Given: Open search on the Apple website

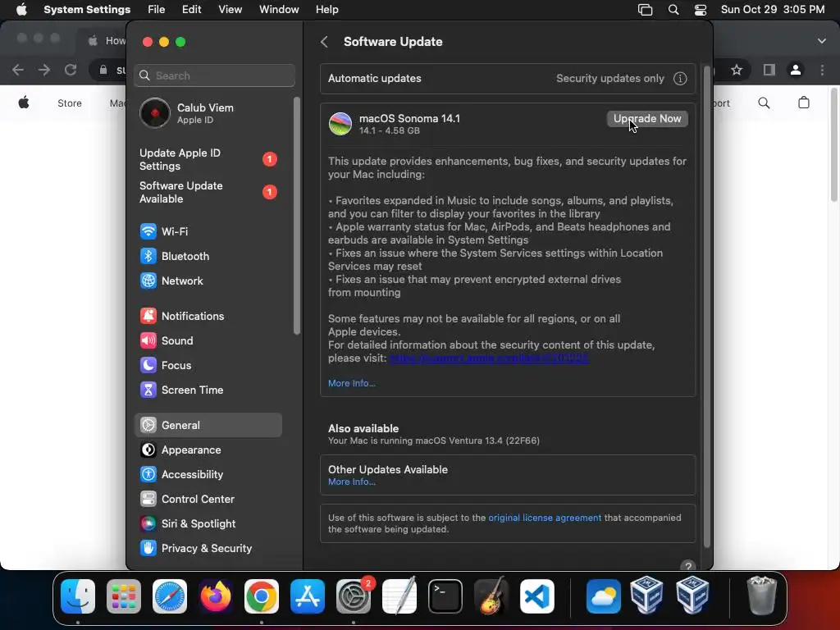Looking at the screenshot, I should pos(764,103).
